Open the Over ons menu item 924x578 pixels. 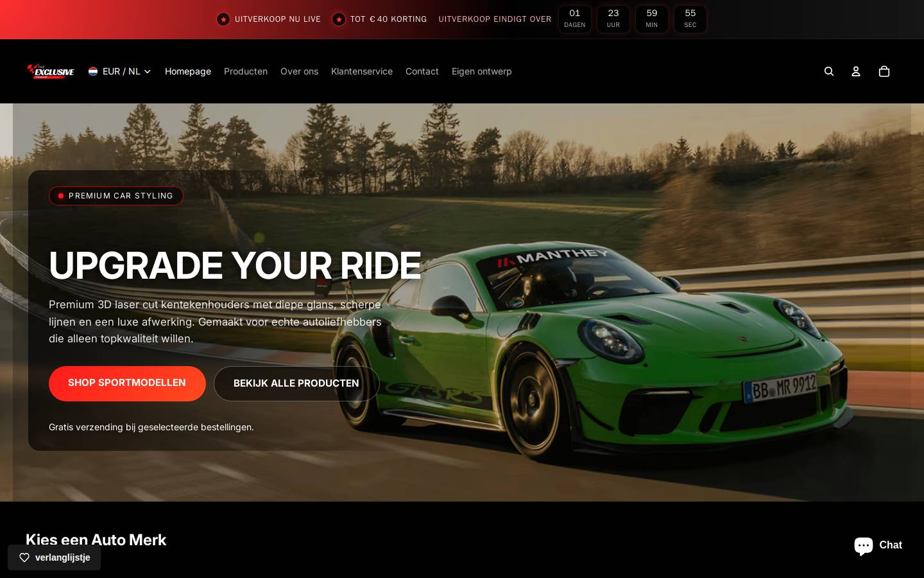[x=299, y=71]
